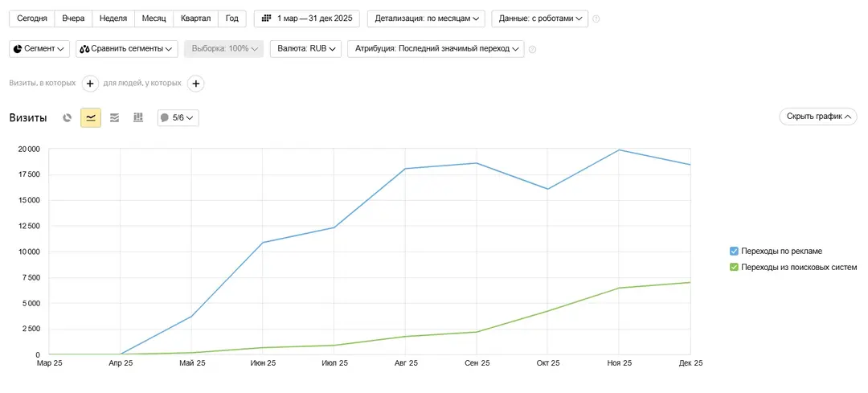Open 'Атрибуция' attribution model dropdown
The width and height of the screenshot is (868, 393).
(435, 49)
